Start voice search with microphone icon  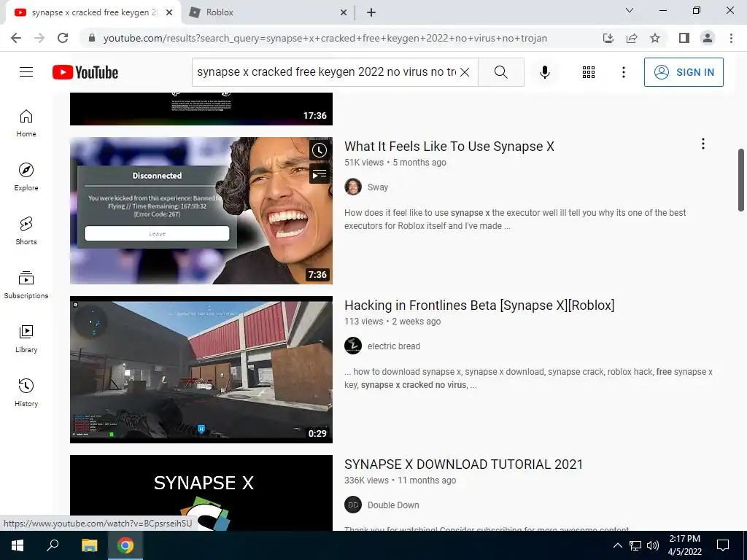click(x=544, y=72)
